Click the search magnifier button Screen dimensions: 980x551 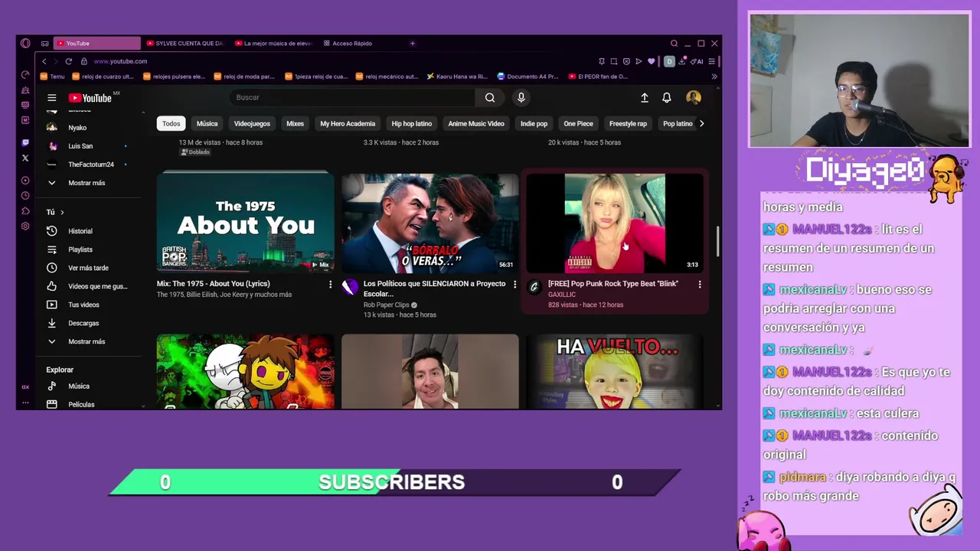click(x=490, y=97)
